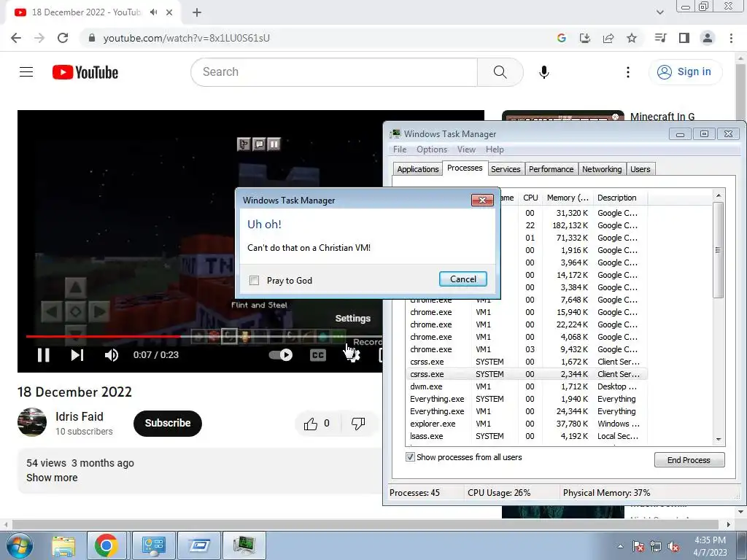Go to the YouTube home logo
This screenshot has height=560, width=747.
85,72
